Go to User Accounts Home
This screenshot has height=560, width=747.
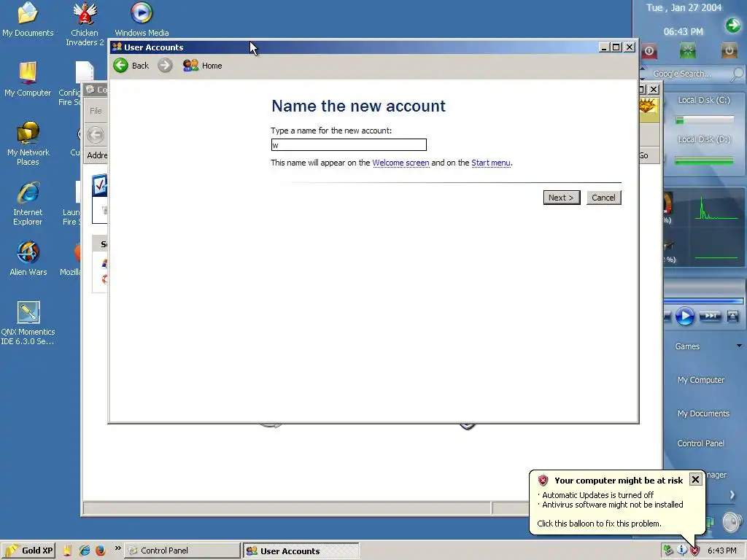(203, 66)
